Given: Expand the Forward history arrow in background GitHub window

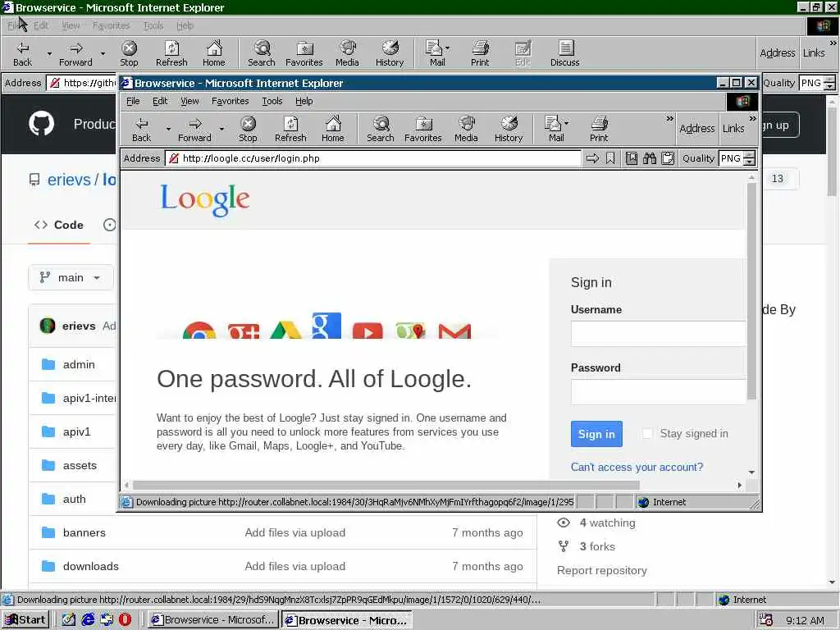Looking at the screenshot, I should click(103, 53).
